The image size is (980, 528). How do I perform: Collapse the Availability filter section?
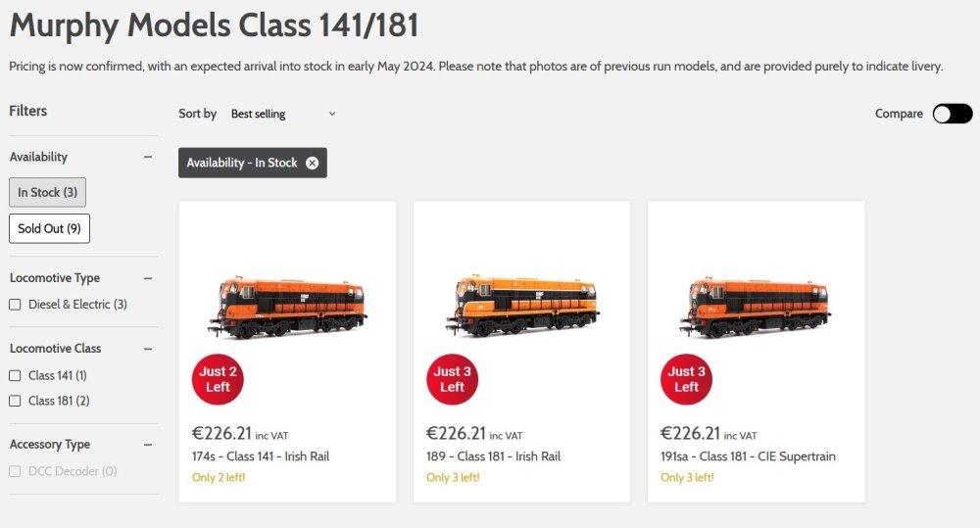pos(148,157)
